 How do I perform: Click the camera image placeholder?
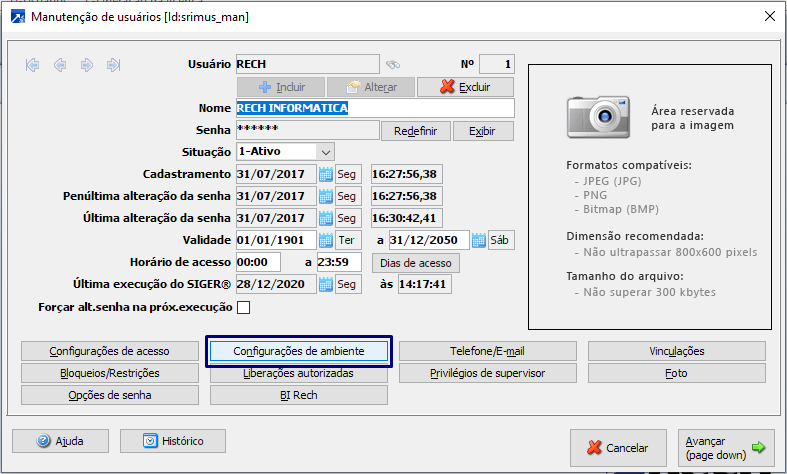(598, 117)
